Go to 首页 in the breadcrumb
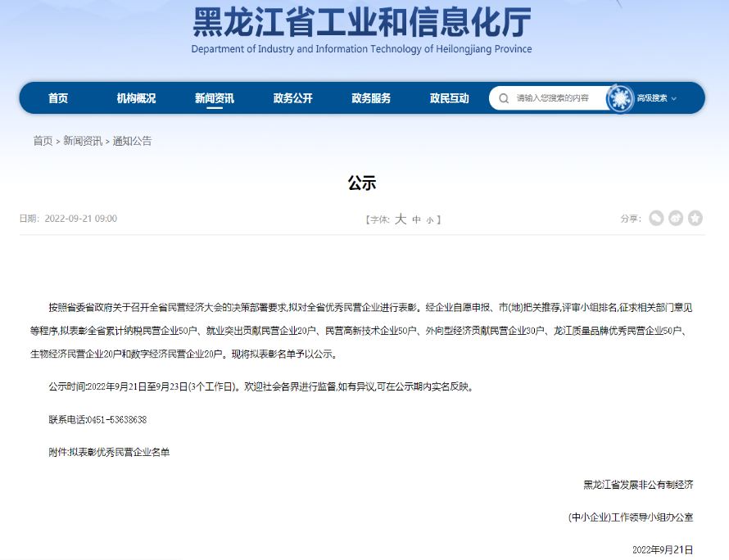The image size is (729, 560). pyautogui.click(x=43, y=141)
